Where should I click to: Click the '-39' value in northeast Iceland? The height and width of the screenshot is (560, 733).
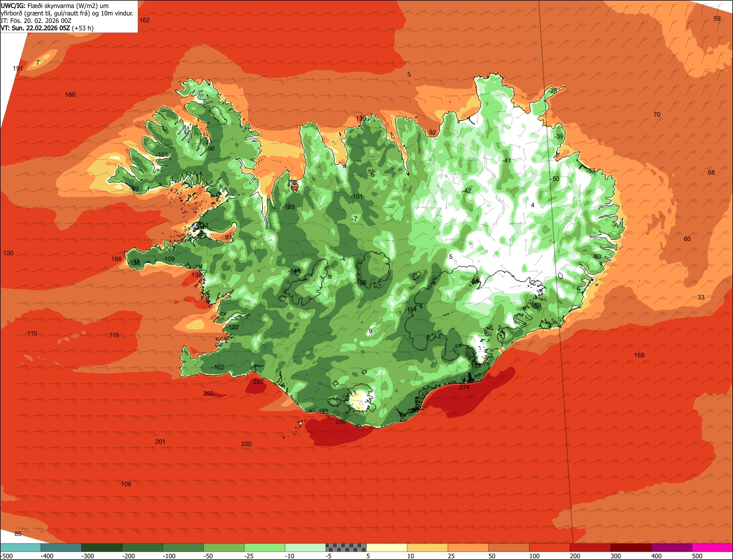[559, 136]
